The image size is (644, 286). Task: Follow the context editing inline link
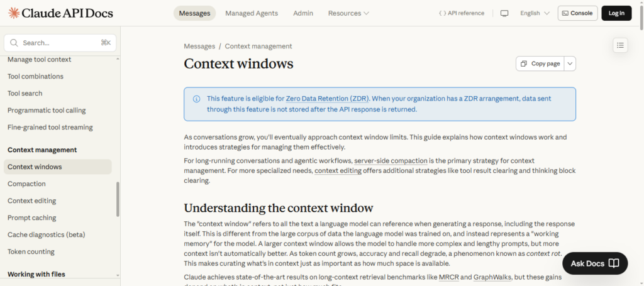(338, 171)
